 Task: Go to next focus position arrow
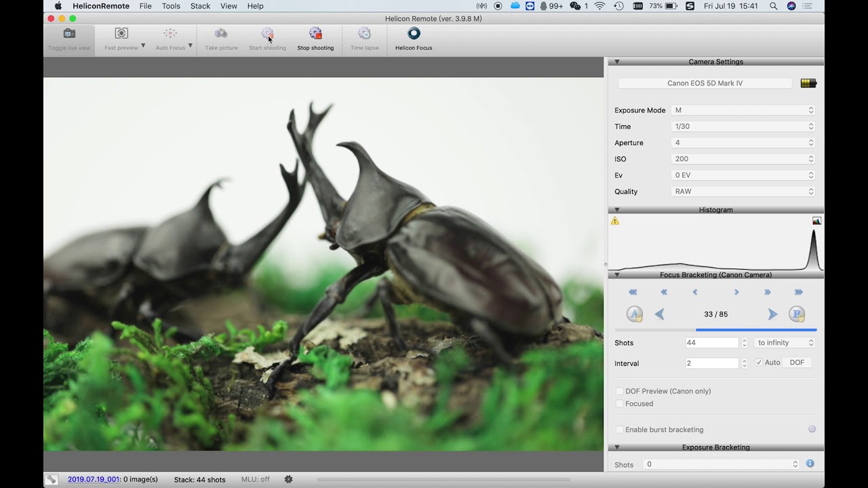pos(772,314)
